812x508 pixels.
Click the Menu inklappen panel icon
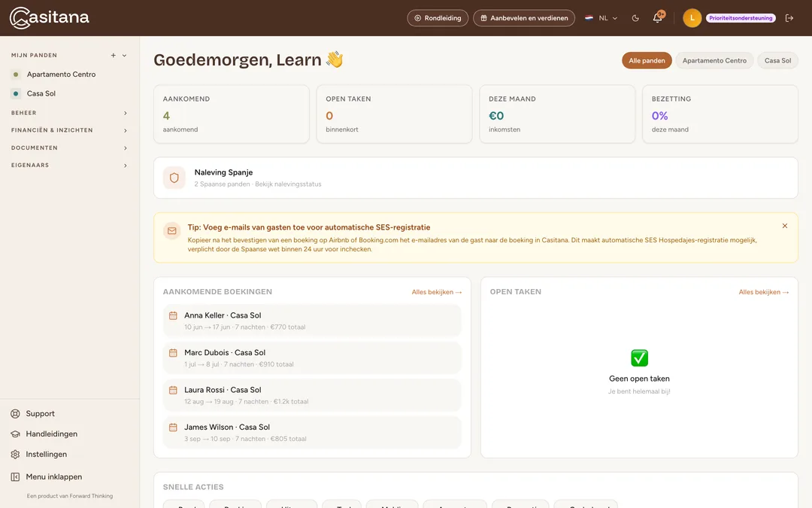click(16, 477)
